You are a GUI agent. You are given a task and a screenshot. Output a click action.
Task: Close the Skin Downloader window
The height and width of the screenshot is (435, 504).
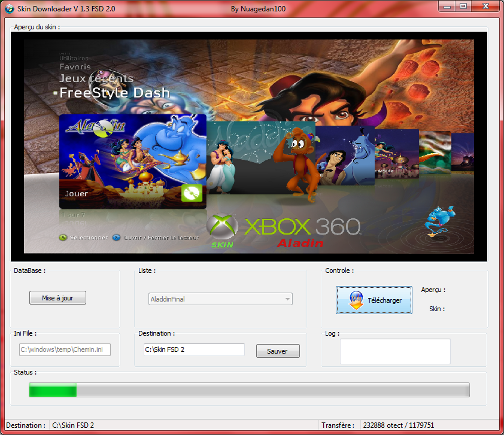click(x=485, y=7)
